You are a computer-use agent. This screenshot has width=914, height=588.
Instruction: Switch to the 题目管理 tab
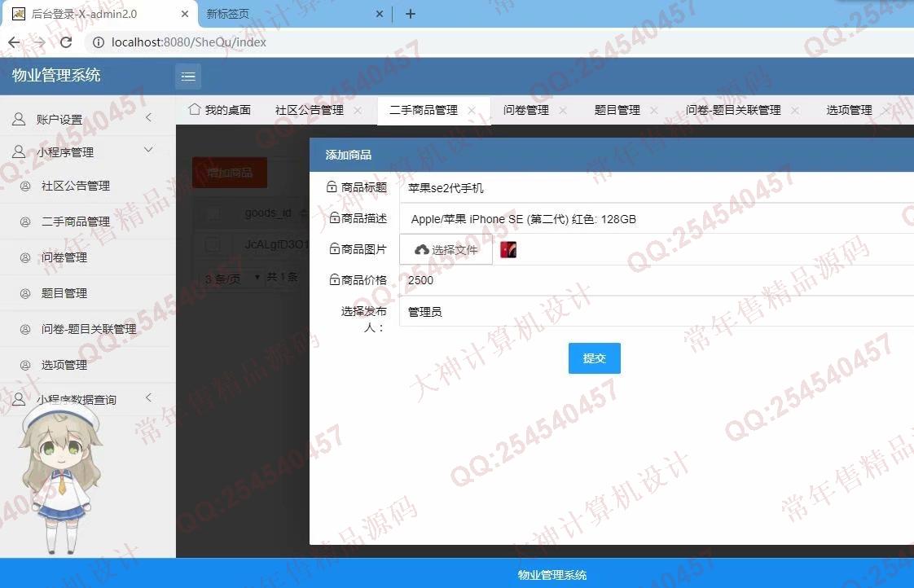(x=617, y=110)
